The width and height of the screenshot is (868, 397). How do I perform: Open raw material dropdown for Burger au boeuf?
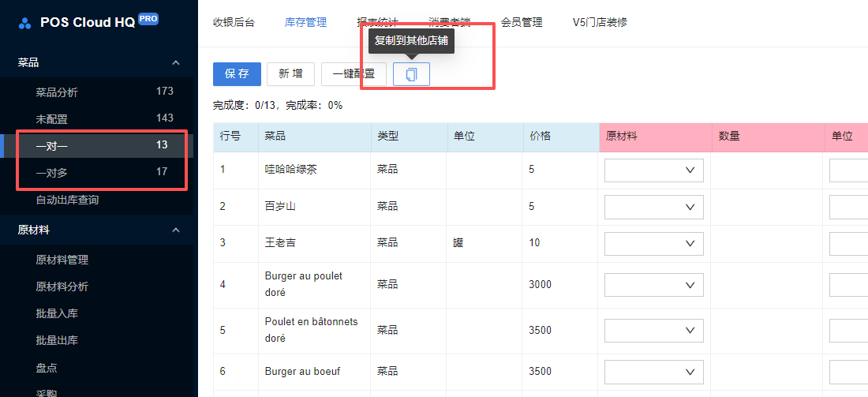pos(653,372)
